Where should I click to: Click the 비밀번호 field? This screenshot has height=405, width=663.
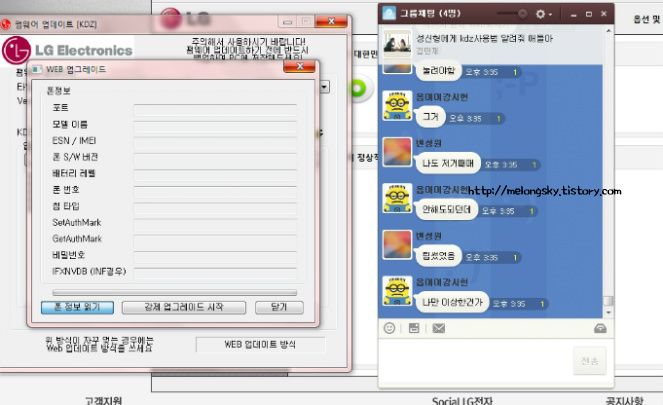coord(215,255)
